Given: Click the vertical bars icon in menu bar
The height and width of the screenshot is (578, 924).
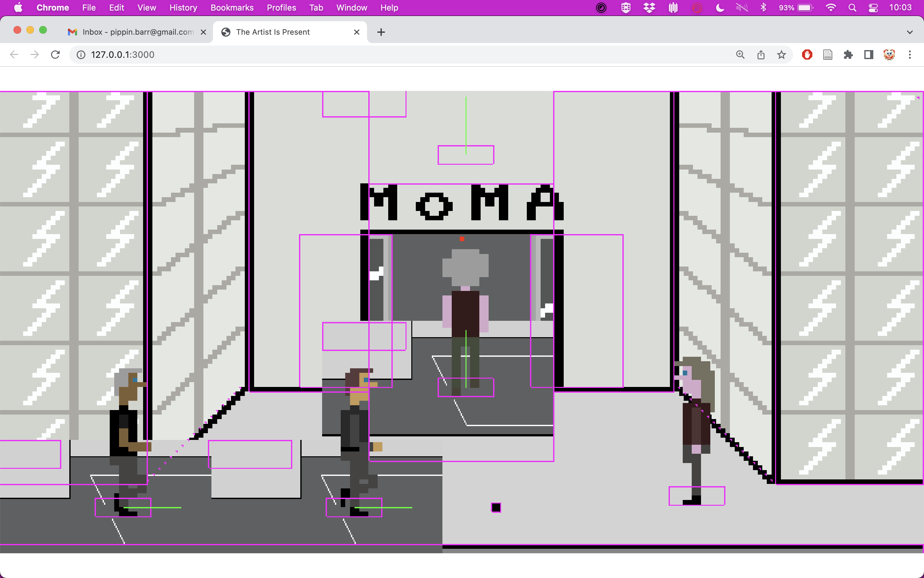Looking at the screenshot, I should [x=673, y=8].
